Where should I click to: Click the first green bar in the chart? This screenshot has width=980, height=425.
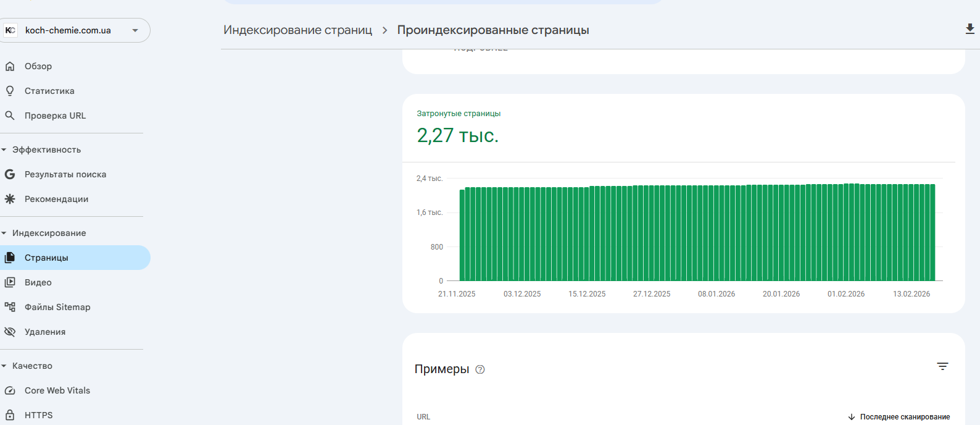(462, 235)
